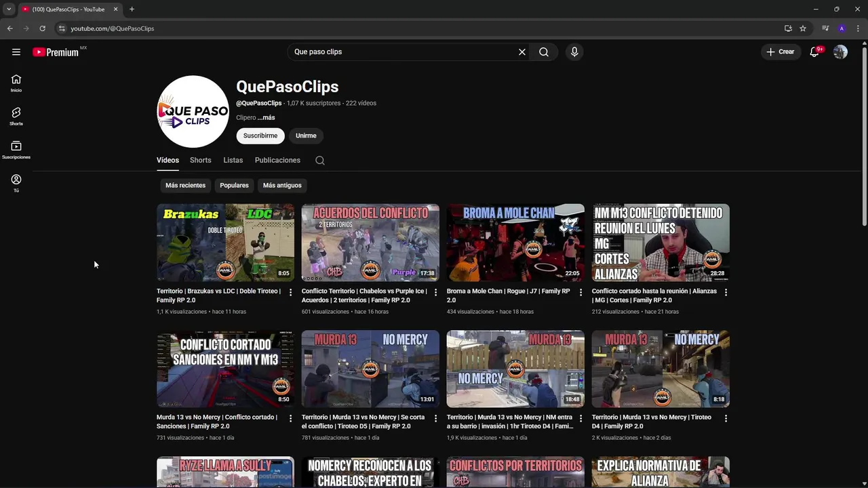Click the YouTube search input field
This screenshot has height=488, width=868.
[x=403, y=52]
